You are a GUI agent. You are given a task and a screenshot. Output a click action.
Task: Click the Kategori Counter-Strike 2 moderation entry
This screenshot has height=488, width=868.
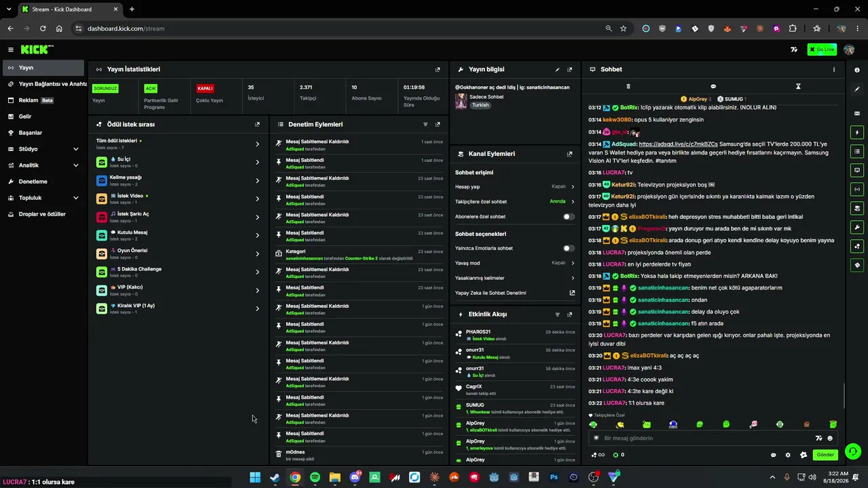click(x=358, y=255)
